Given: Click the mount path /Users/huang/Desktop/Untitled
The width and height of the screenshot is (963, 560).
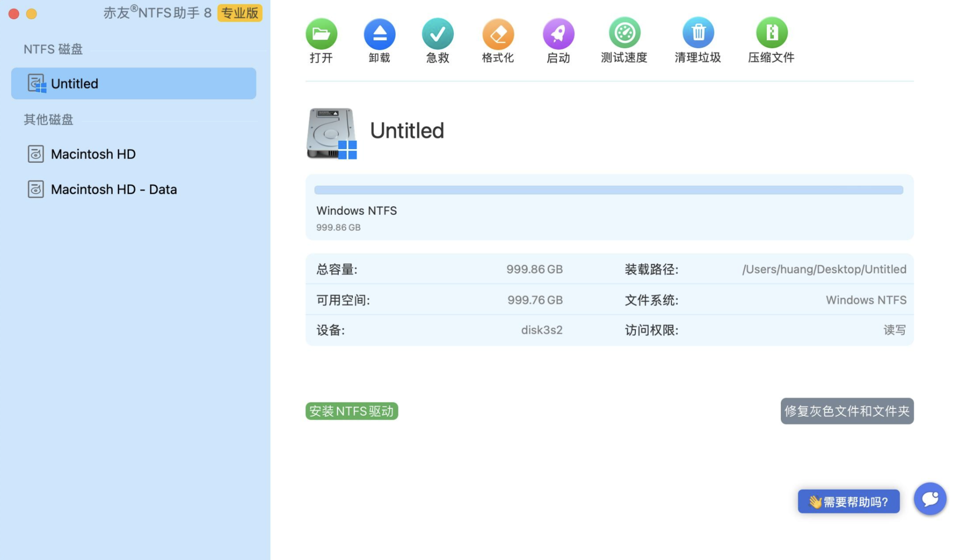Looking at the screenshot, I should click(x=824, y=269).
